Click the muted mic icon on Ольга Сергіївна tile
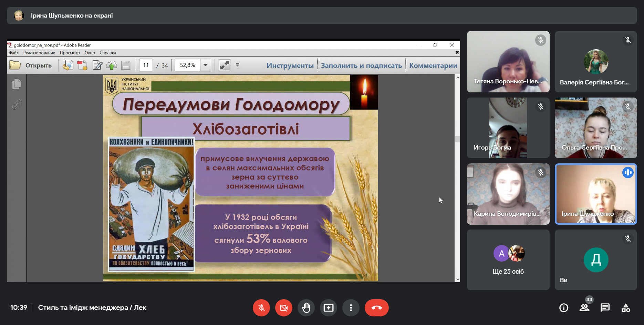644x325 pixels. [628, 107]
